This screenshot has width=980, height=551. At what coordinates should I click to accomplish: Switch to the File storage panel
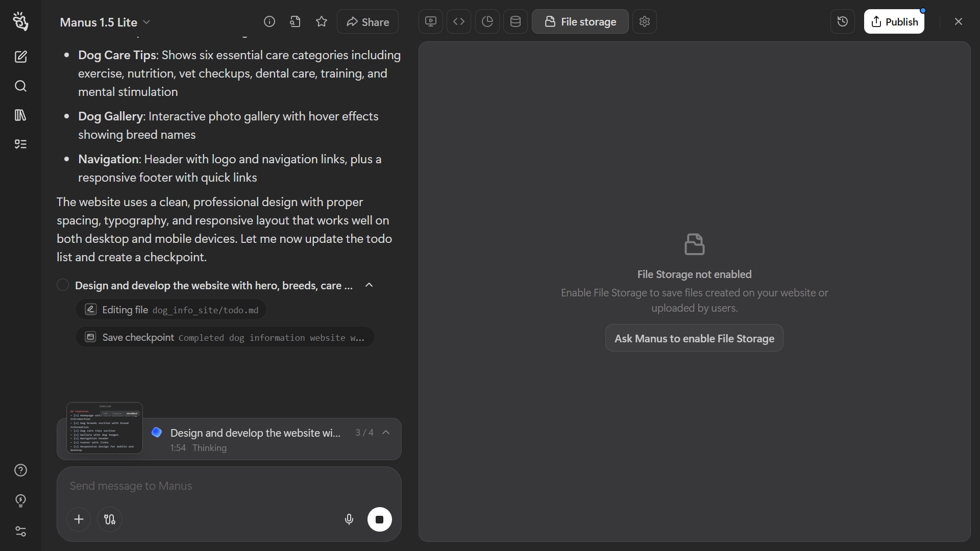(580, 21)
